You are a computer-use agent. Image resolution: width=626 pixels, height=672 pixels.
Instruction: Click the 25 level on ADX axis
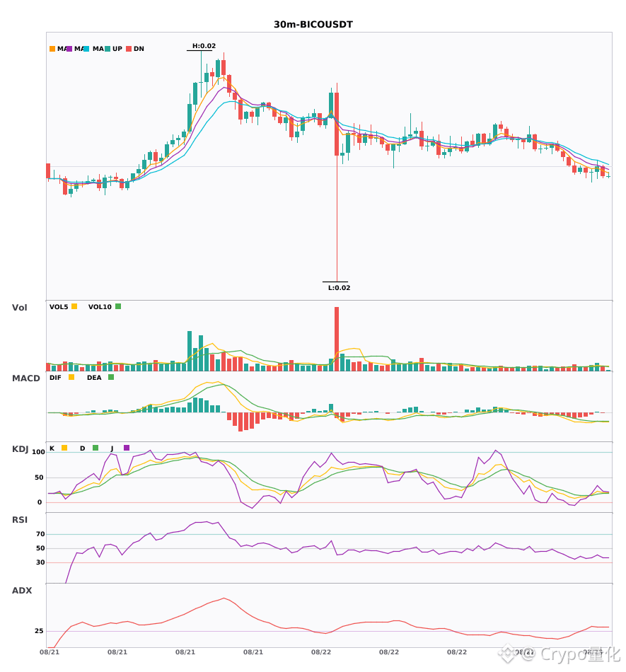(x=39, y=631)
